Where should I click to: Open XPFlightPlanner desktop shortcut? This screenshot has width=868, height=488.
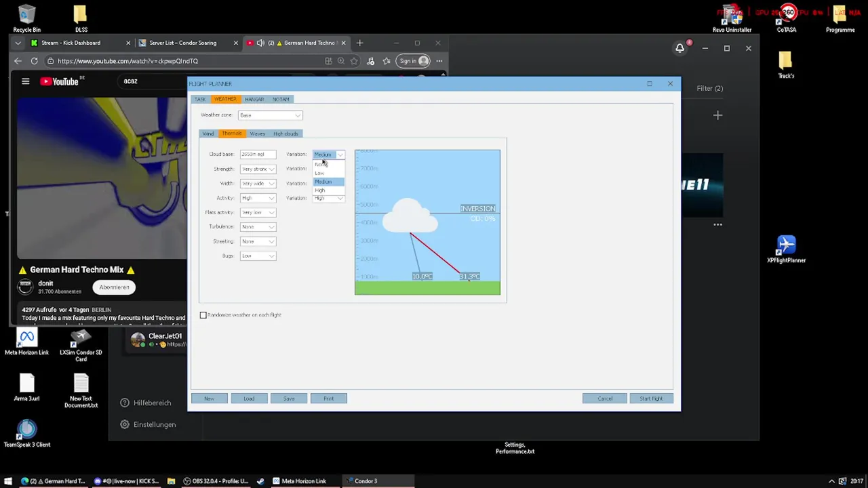[x=786, y=249]
